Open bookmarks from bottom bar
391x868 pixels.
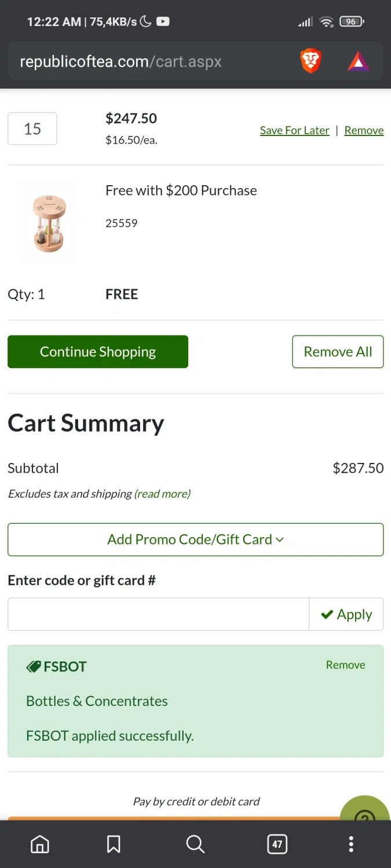point(114,844)
